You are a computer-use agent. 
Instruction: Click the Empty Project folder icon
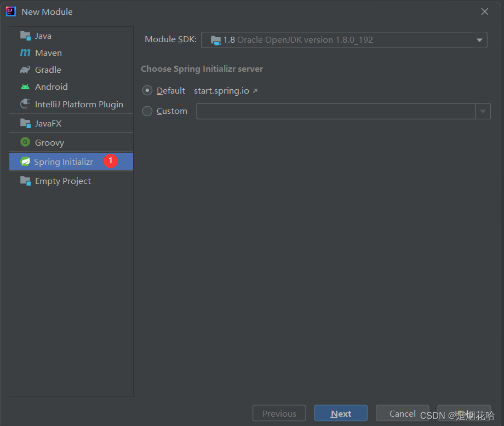[x=25, y=181]
